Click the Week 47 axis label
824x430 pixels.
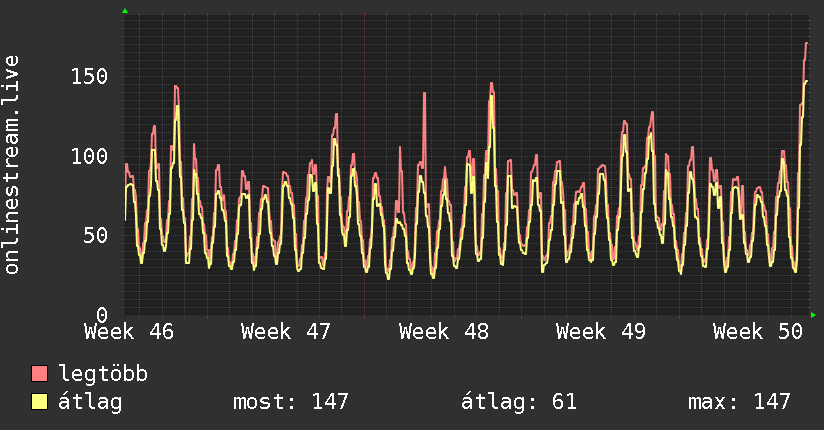coord(286,331)
